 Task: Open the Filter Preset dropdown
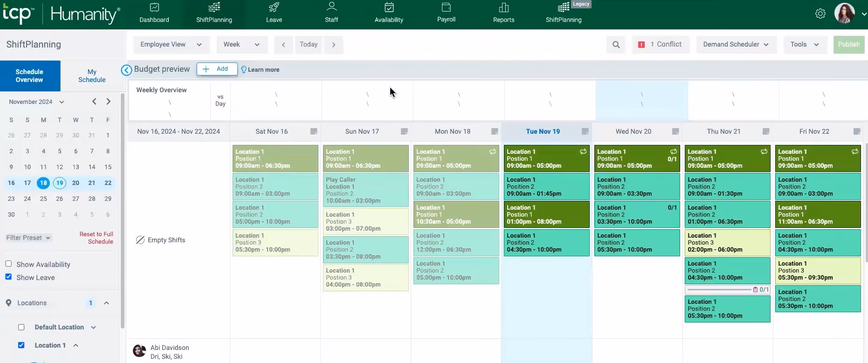pyautogui.click(x=28, y=238)
